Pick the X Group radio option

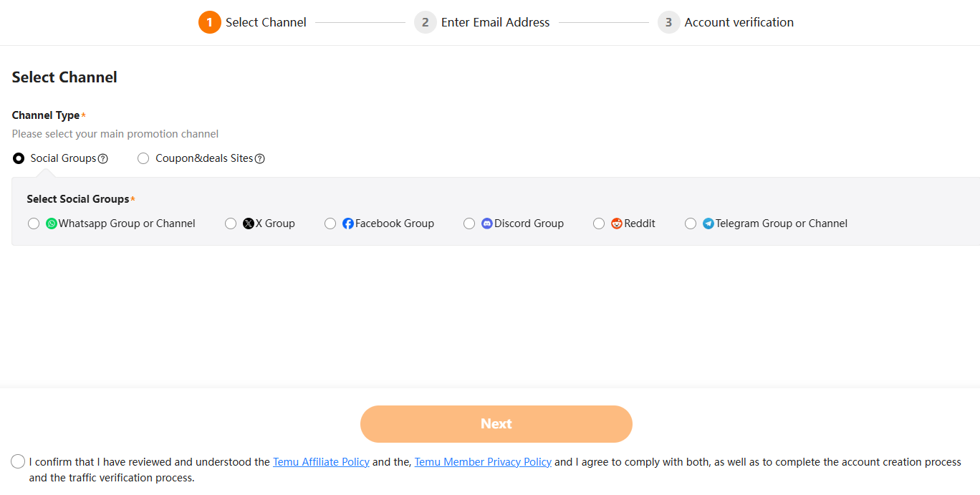point(231,224)
